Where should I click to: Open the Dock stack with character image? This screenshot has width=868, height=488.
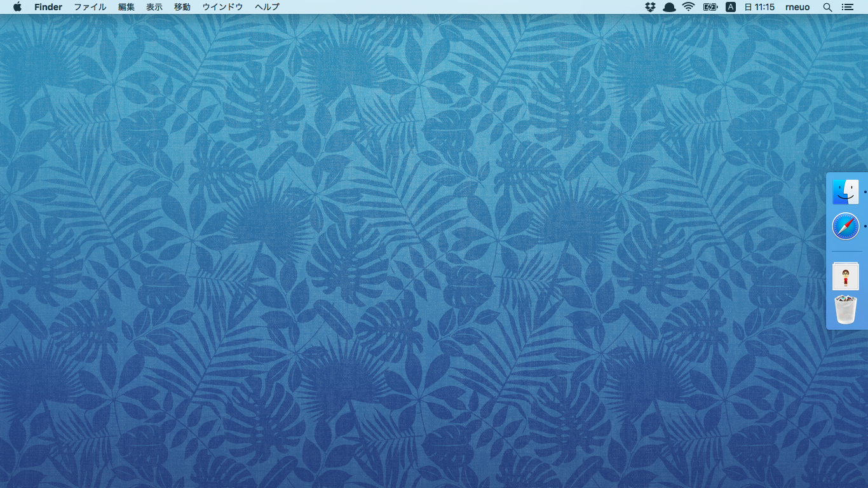click(x=845, y=276)
